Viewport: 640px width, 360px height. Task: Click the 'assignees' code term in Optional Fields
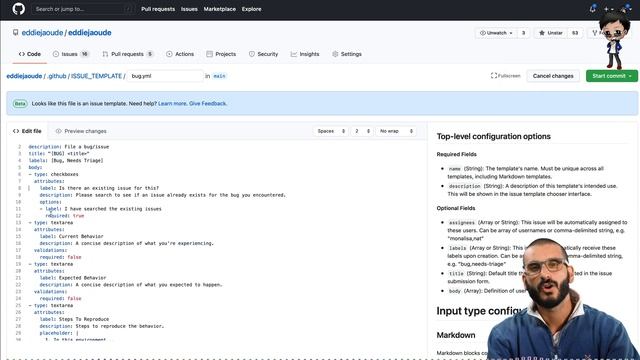pos(462,222)
